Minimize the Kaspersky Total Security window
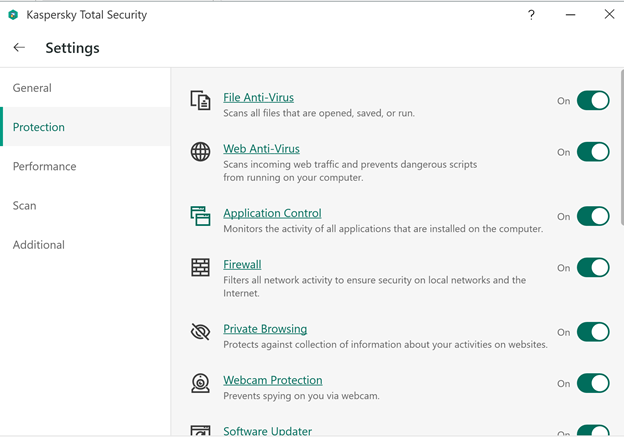The width and height of the screenshot is (624, 438). (570, 15)
